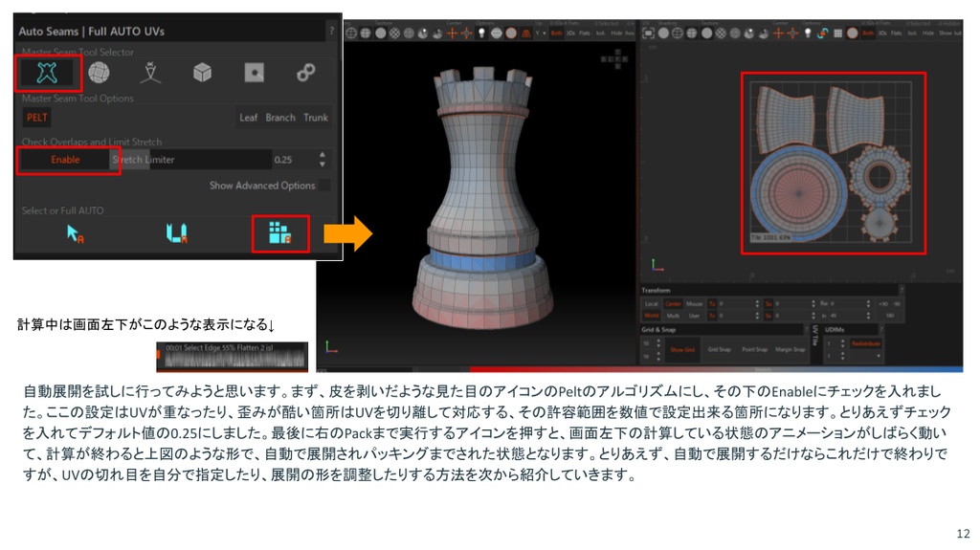Click the auto seams and unfold icon
The image size is (980, 550).
point(176,233)
